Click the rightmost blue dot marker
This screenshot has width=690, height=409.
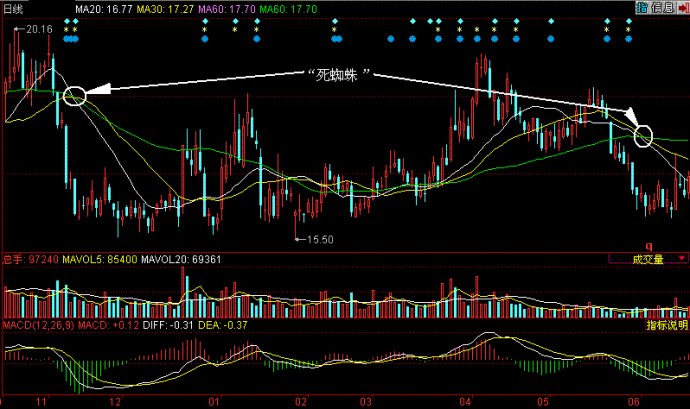(x=628, y=39)
